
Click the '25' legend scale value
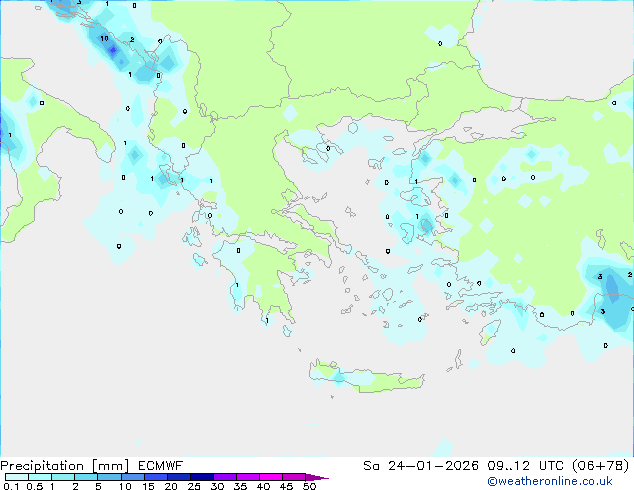pyautogui.click(x=194, y=486)
